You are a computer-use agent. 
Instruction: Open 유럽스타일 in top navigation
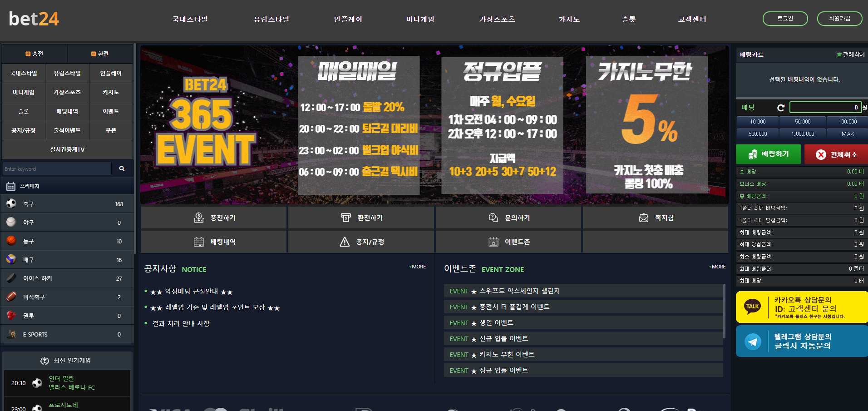[271, 19]
